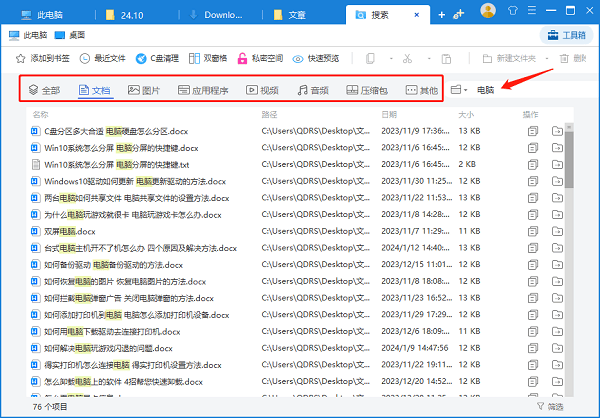Open folder icon for 两台电脑如何共享文件 row

coord(558,198)
